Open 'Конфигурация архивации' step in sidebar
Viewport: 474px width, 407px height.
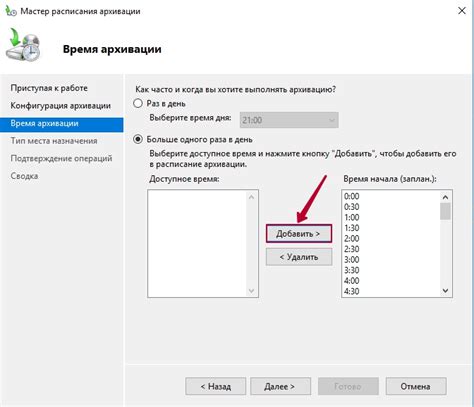(61, 106)
